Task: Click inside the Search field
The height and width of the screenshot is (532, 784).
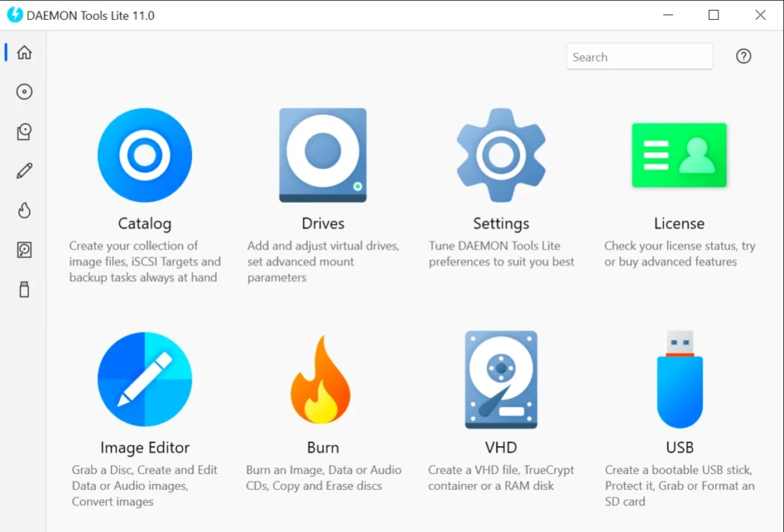Action: point(639,57)
